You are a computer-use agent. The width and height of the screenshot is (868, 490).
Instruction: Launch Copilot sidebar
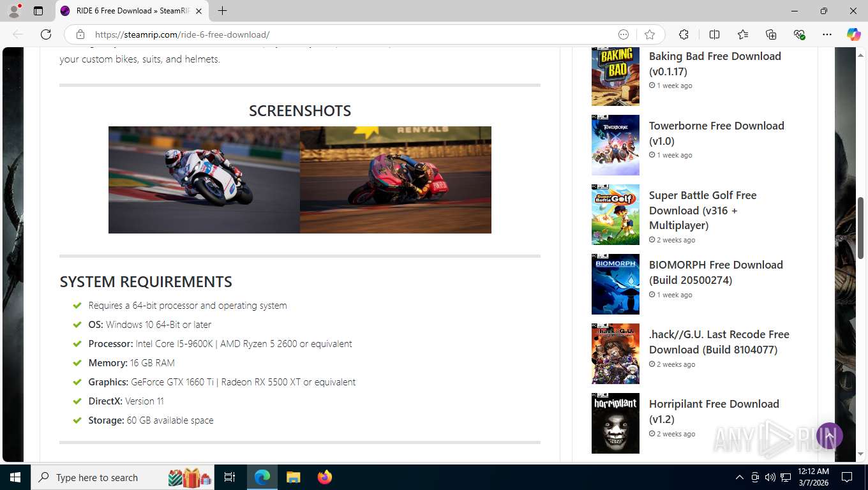pos(853,34)
